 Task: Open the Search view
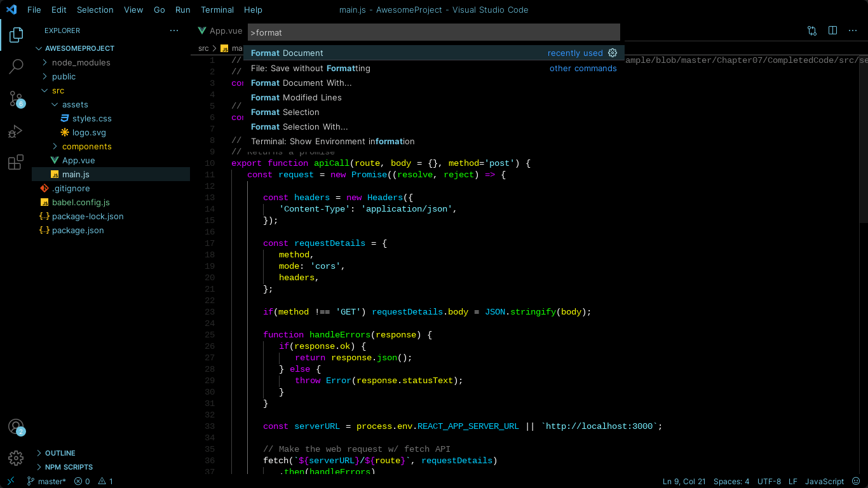(15, 66)
